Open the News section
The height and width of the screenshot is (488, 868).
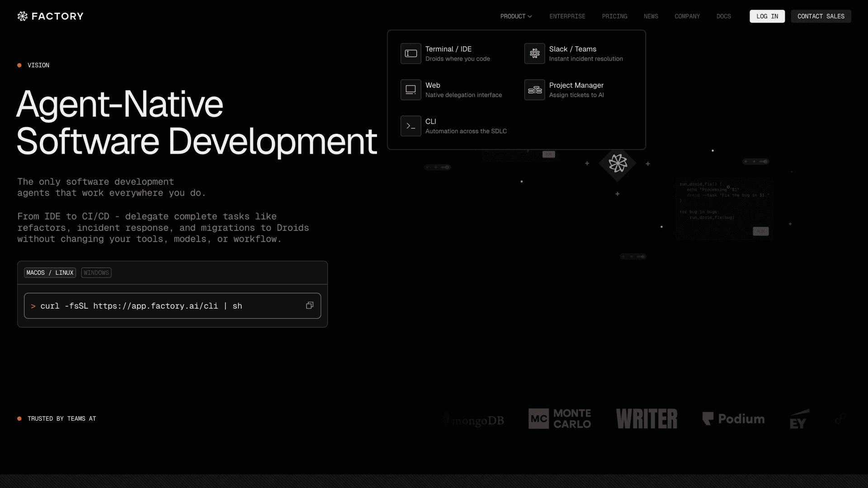[x=651, y=16]
